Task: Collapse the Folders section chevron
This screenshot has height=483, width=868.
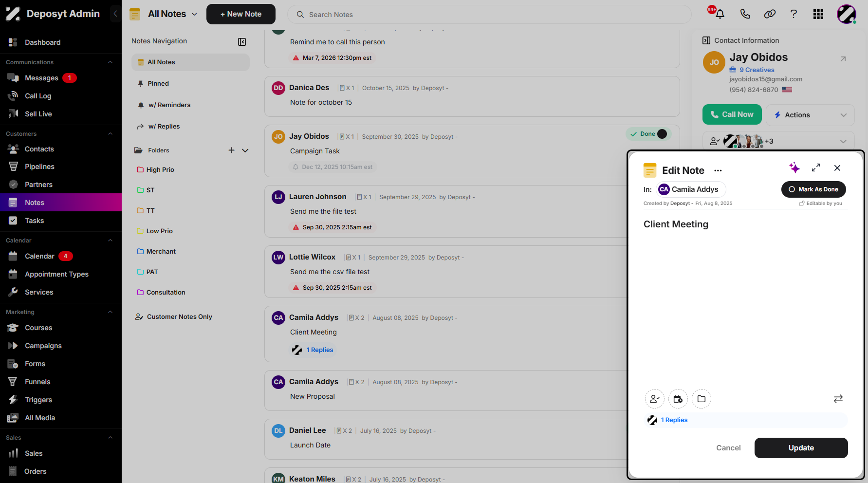Action: coord(245,150)
